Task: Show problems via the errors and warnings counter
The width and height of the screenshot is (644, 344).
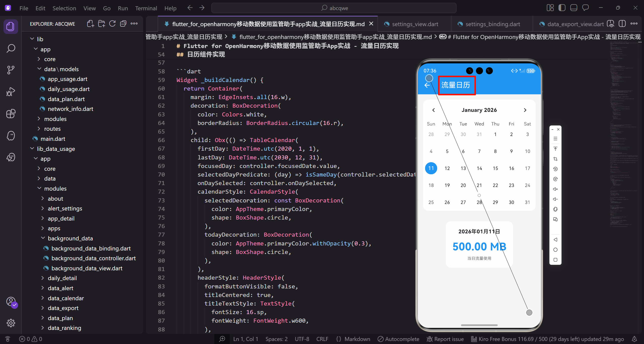Action: point(31,339)
